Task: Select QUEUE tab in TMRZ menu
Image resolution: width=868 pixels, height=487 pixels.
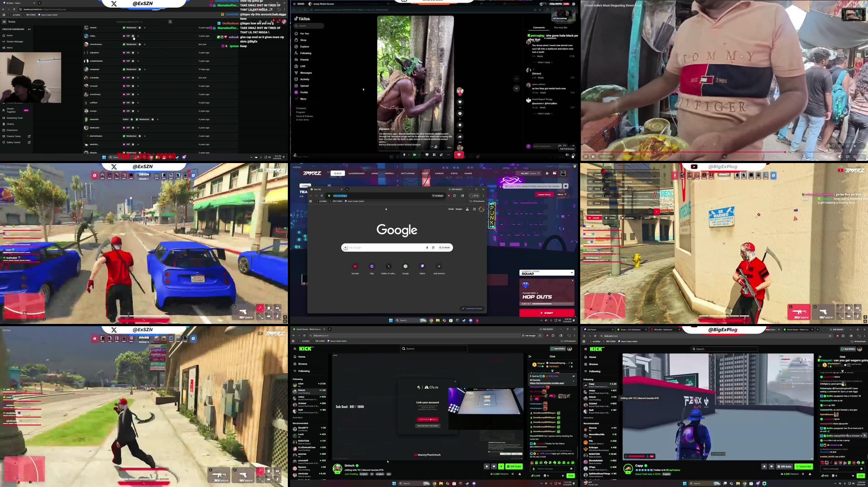Action: click(x=338, y=174)
